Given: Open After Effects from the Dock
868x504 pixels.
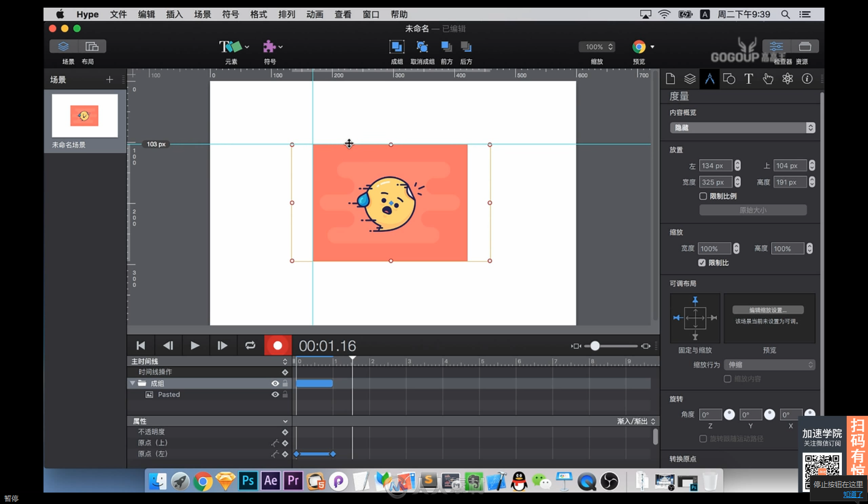Looking at the screenshot, I should pos(271,481).
